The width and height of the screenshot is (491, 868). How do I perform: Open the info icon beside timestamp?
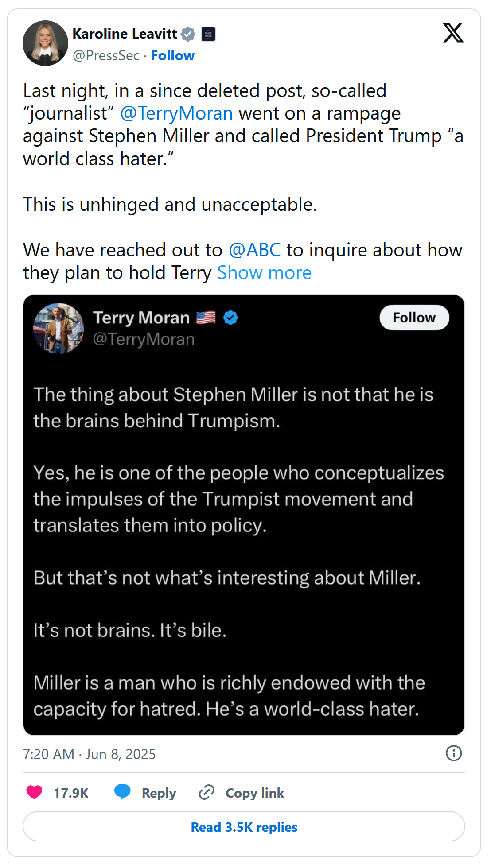[453, 753]
